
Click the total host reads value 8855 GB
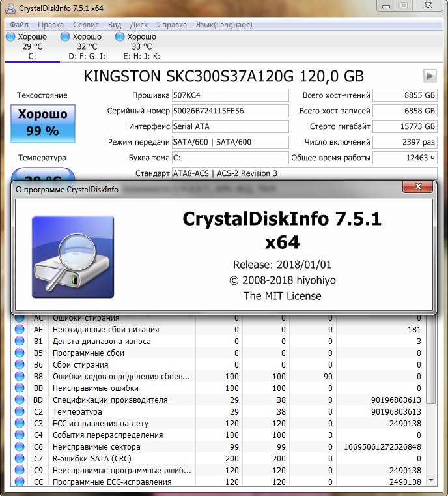tap(405, 95)
